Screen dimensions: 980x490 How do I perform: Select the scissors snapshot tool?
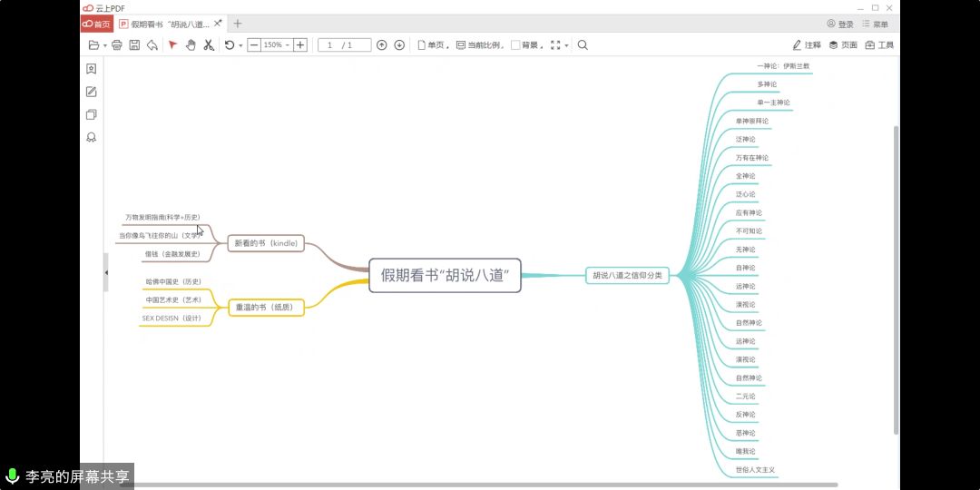pyautogui.click(x=208, y=44)
